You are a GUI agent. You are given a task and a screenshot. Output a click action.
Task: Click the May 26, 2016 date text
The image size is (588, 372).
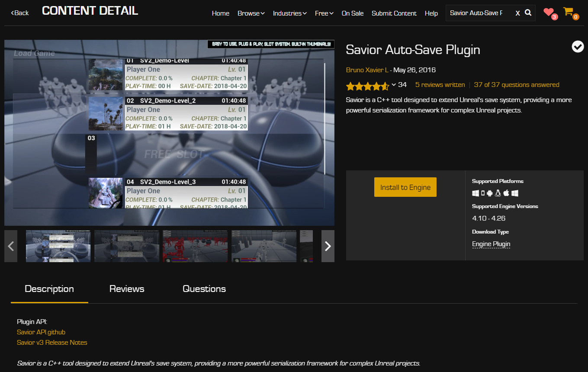[x=414, y=70]
